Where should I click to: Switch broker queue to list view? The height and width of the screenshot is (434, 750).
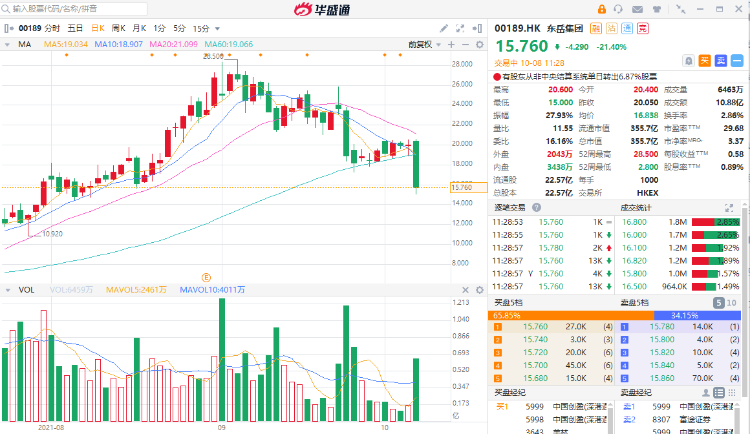click(718, 392)
